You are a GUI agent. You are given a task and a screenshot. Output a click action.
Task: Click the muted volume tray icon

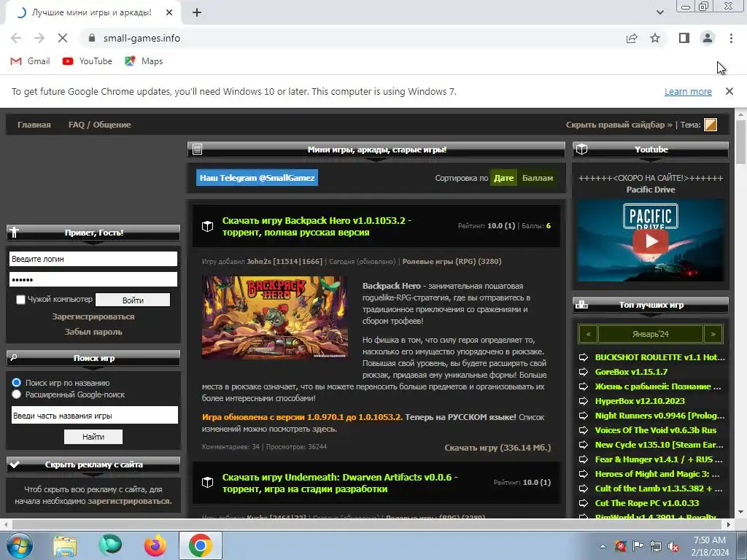[x=673, y=546]
